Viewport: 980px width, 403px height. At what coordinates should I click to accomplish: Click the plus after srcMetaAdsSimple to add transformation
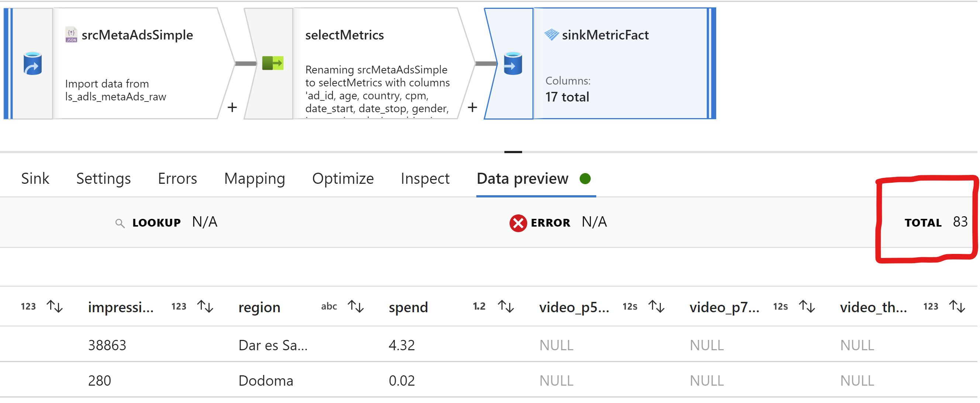coord(232,107)
